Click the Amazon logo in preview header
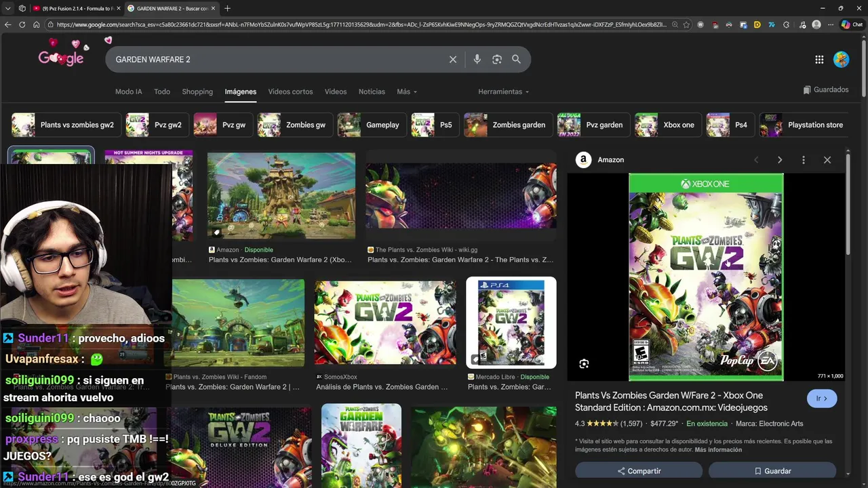 click(x=583, y=160)
